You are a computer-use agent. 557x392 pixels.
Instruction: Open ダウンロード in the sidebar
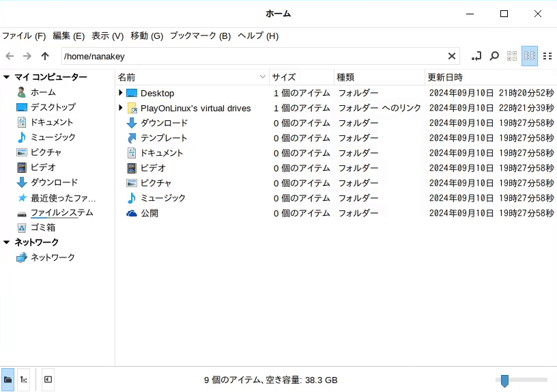55,182
